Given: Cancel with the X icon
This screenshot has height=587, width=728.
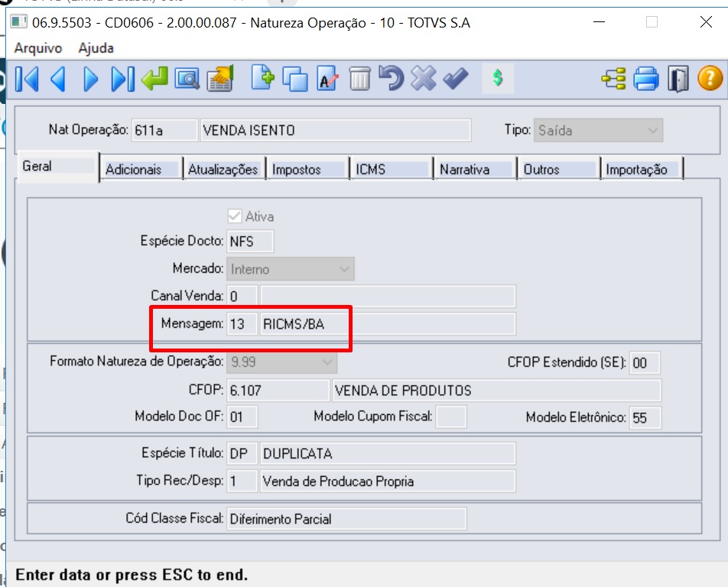Looking at the screenshot, I should (x=424, y=78).
